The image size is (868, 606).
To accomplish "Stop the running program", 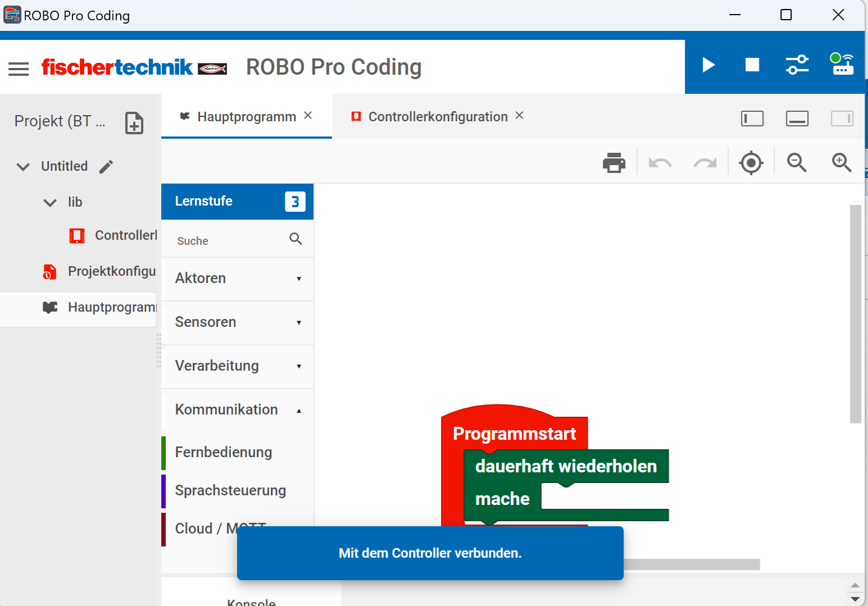I will [x=752, y=65].
